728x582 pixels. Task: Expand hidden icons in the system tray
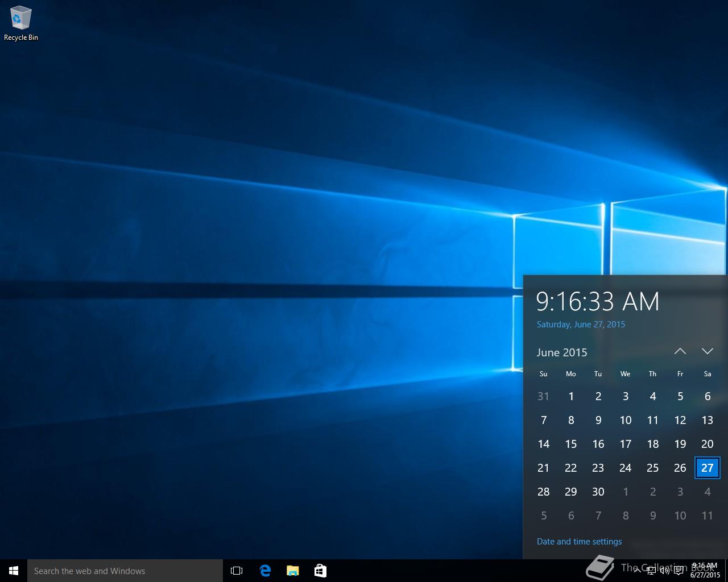[x=638, y=571]
